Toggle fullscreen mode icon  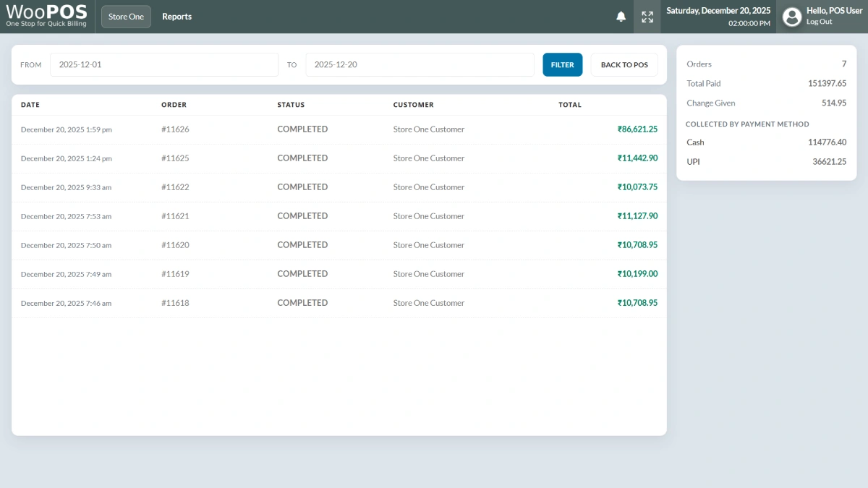647,17
